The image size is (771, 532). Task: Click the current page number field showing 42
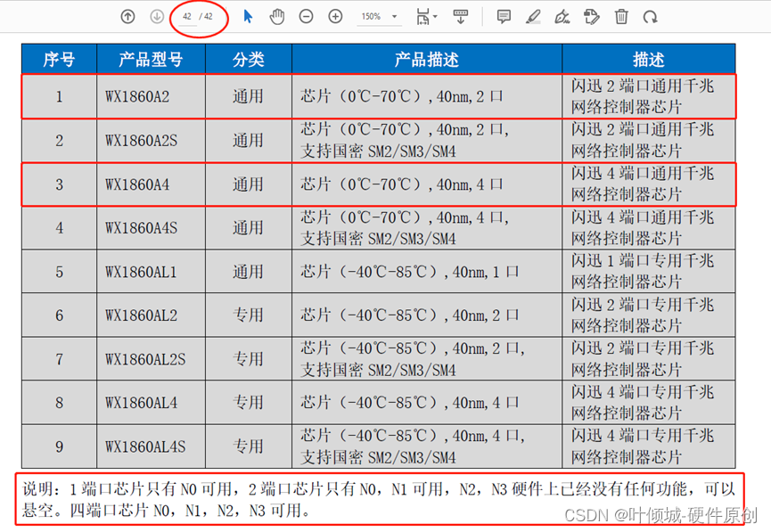[x=187, y=17]
